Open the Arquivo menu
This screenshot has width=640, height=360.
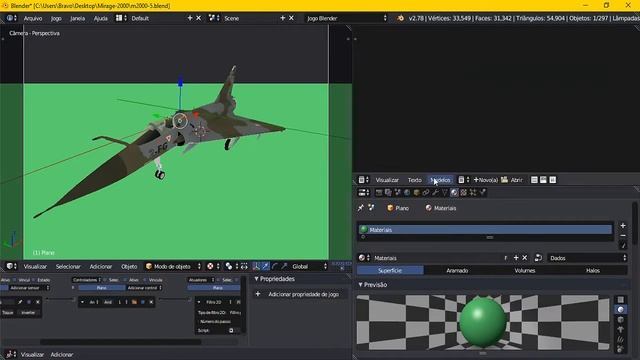pos(33,18)
